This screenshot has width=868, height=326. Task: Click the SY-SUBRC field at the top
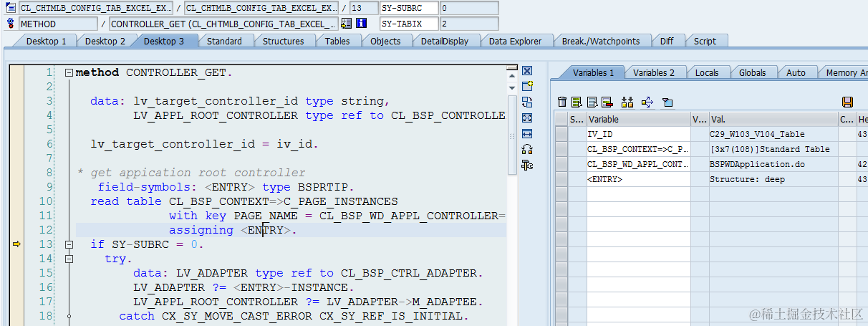point(408,8)
